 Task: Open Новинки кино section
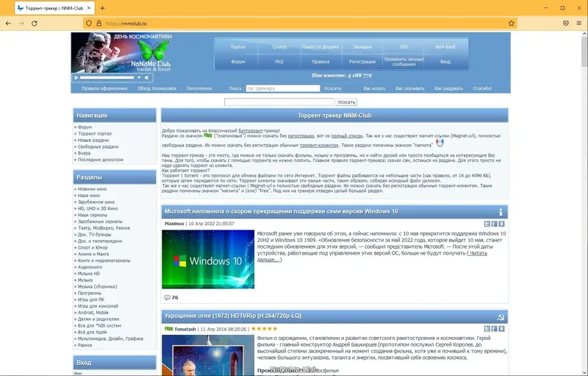click(x=93, y=189)
